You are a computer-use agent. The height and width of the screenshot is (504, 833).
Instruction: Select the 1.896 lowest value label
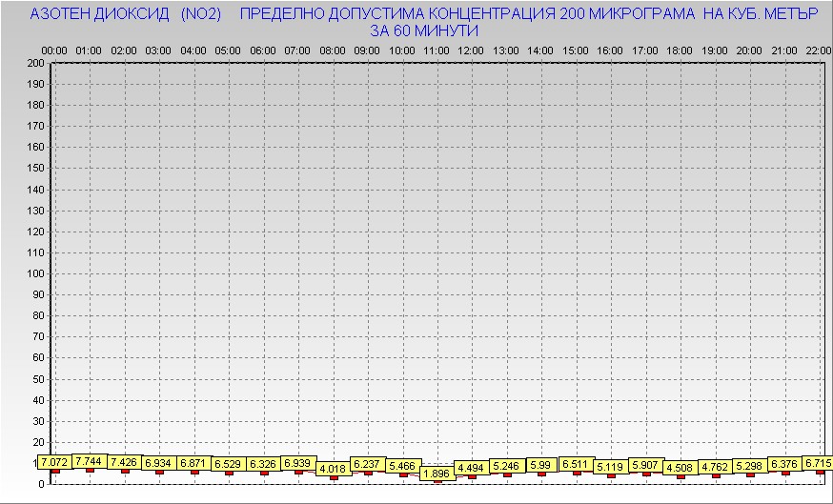click(437, 474)
